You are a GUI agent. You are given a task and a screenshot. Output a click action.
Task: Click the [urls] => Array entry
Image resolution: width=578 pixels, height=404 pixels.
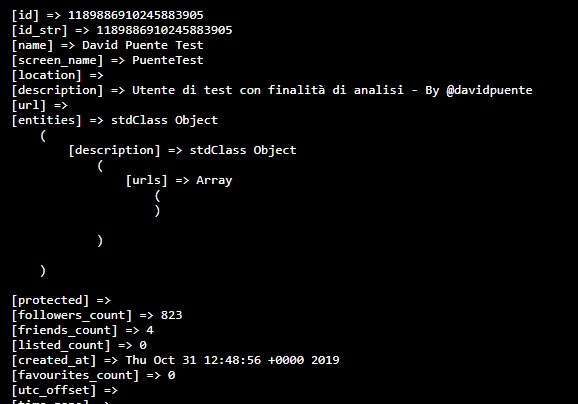pos(179,180)
